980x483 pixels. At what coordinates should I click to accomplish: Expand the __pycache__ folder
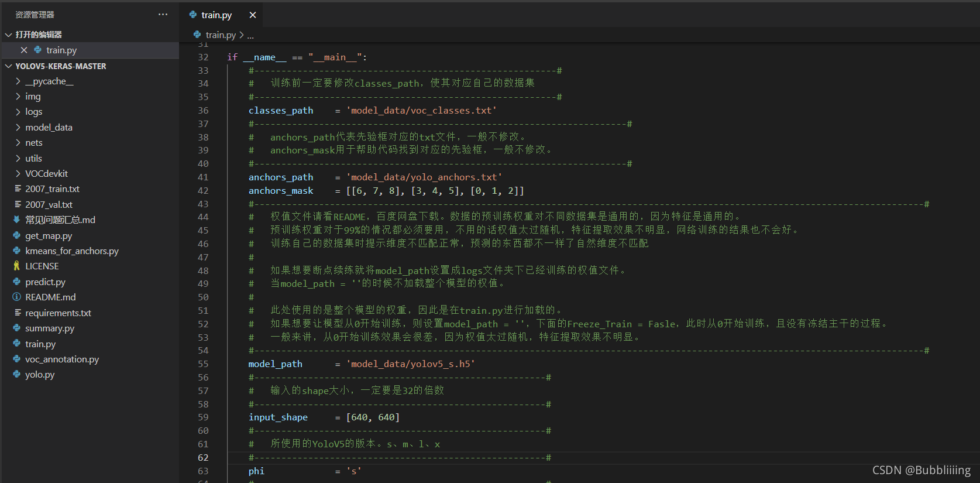tap(18, 81)
